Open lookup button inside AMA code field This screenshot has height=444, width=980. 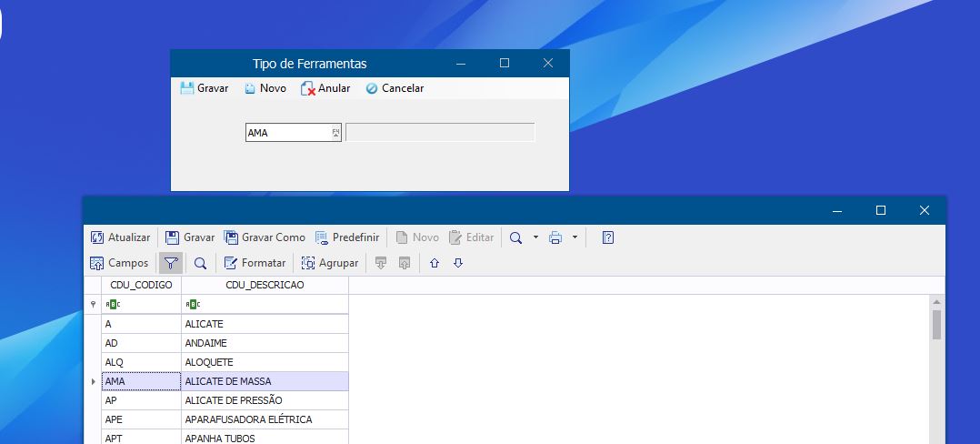click(x=335, y=133)
